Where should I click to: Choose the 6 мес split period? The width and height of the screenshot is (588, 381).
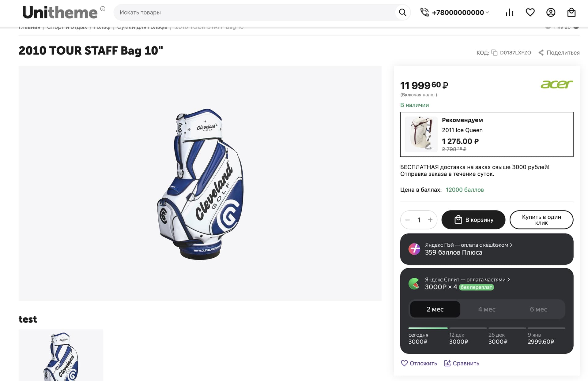pos(538,309)
